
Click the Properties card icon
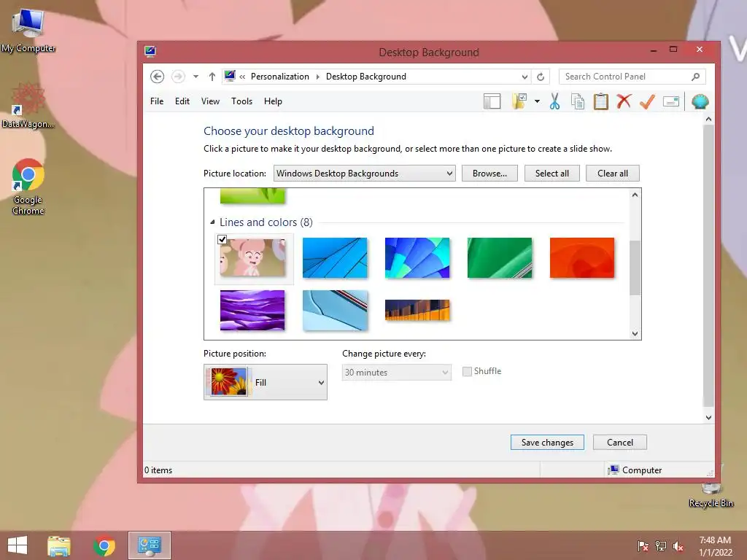click(x=671, y=101)
